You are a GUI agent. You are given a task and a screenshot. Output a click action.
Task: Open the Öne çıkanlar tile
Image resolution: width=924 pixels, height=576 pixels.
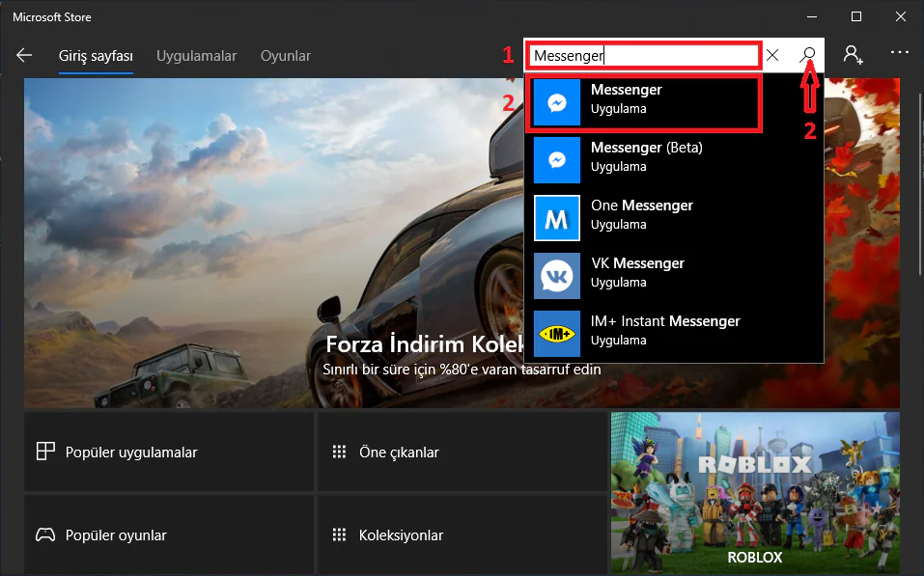pos(462,453)
